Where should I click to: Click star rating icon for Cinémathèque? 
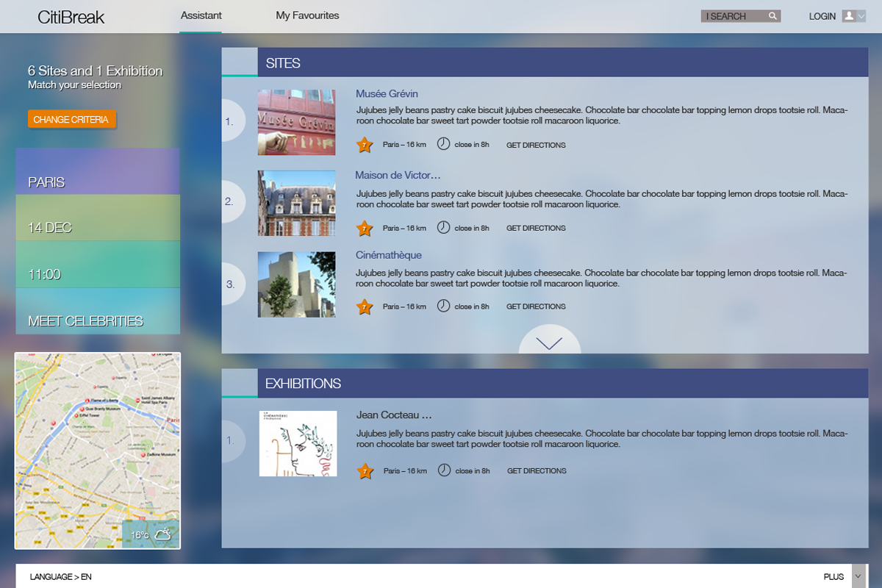pyautogui.click(x=365, y=306)
